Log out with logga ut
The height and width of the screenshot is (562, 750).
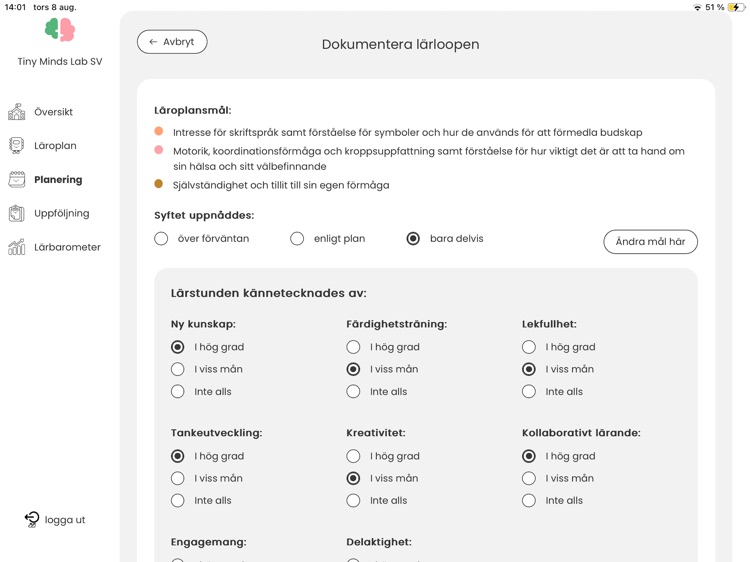pyautogui.click(x=65, y=520)
